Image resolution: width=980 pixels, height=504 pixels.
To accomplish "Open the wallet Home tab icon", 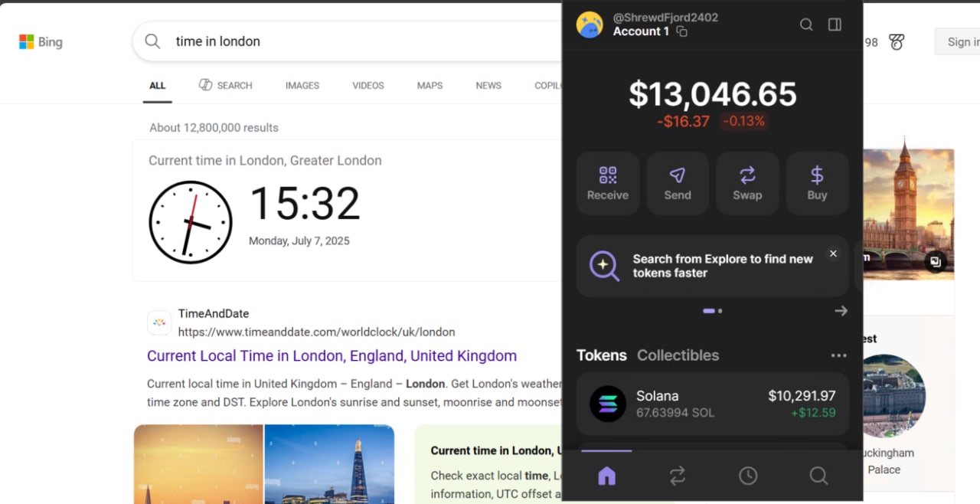I will pyautogui.click(x=606, y=476).
